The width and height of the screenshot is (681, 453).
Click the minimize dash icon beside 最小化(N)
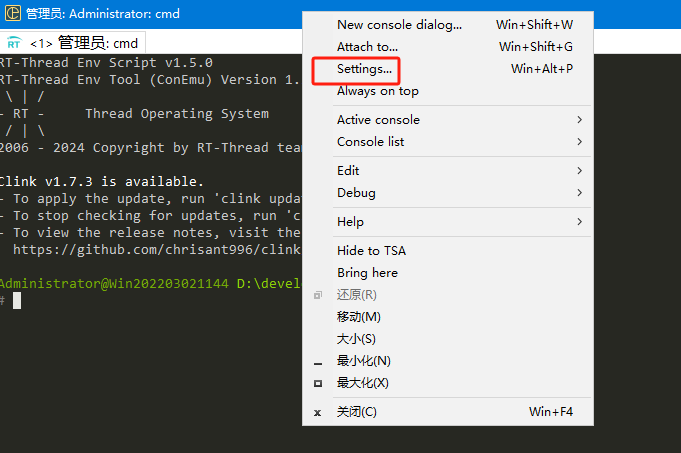coord(318,364)
